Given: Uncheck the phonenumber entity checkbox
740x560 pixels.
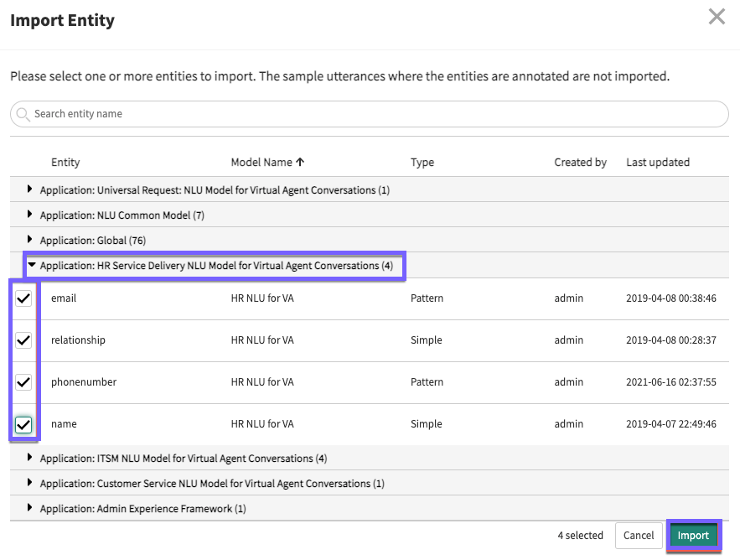Looking at the screenshot, I should coord(23,382).
